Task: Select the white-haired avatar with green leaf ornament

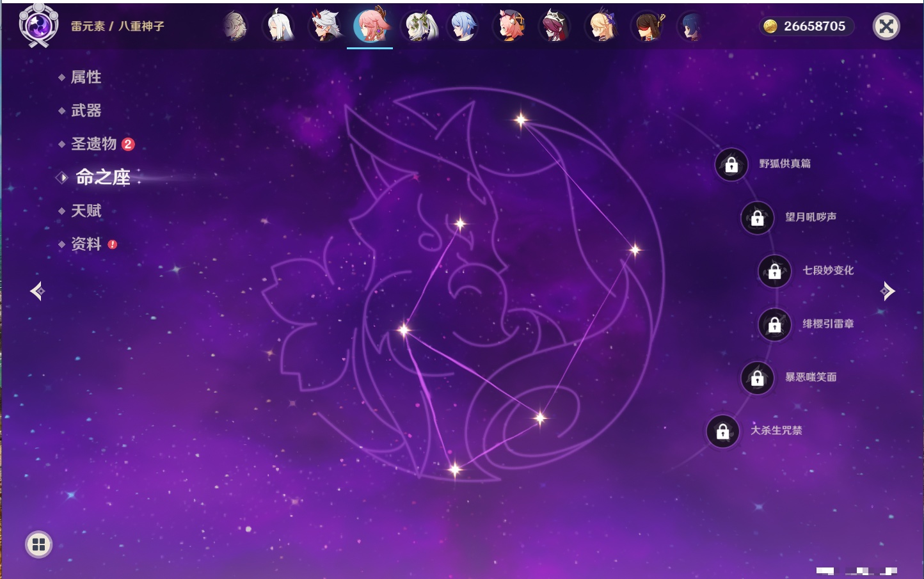Action: pyautogui.click(x=418, y=26)
